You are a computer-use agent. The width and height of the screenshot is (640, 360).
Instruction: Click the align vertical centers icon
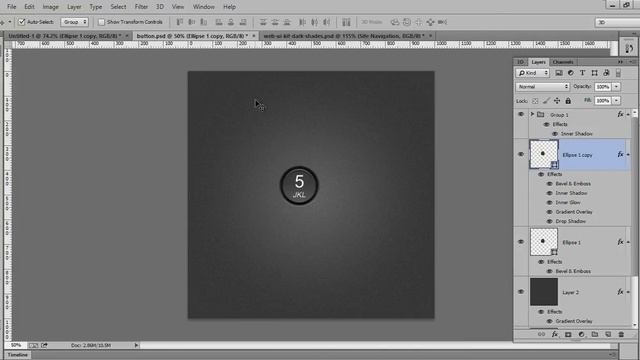coord(191,22)
